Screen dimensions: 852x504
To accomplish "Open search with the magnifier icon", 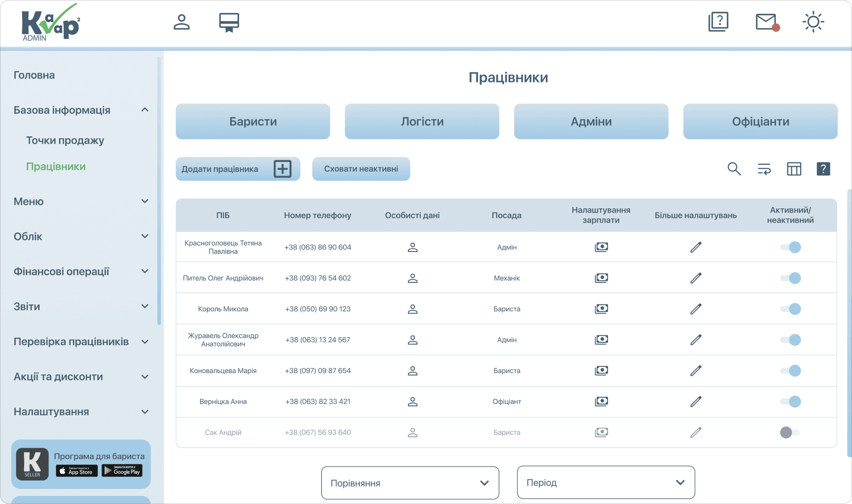I will coord(734,169).
